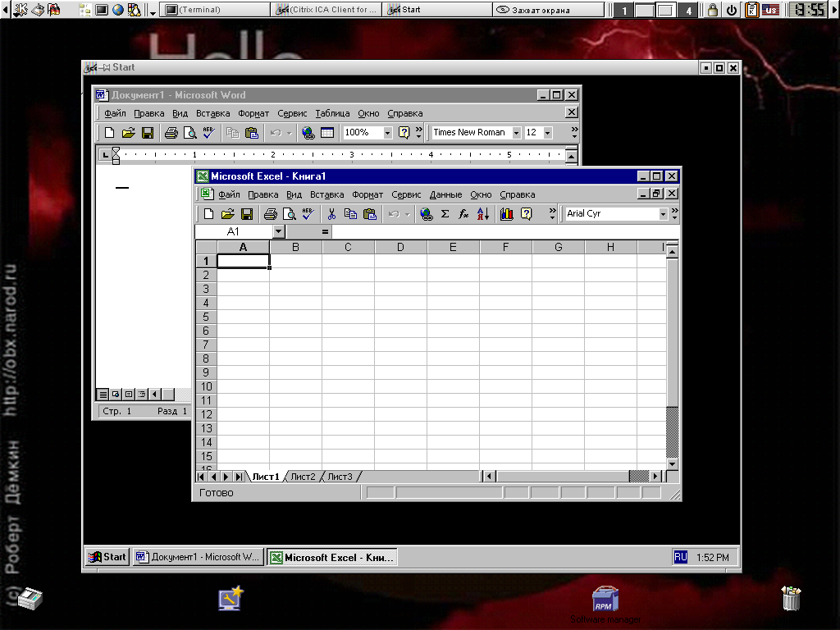Click the Paste clipboard icon in Excel
Image resolution: width=840 pixels, height=630 pixels.
coord(370,214)
